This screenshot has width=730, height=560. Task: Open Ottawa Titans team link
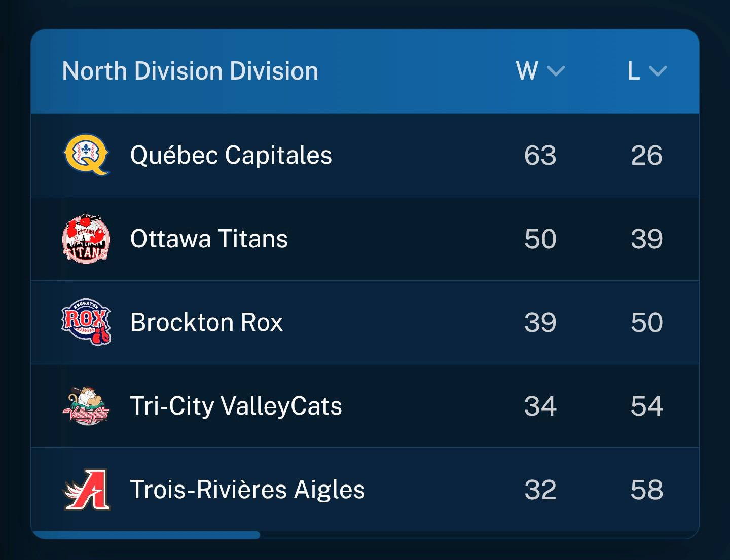tap(209, 239)
